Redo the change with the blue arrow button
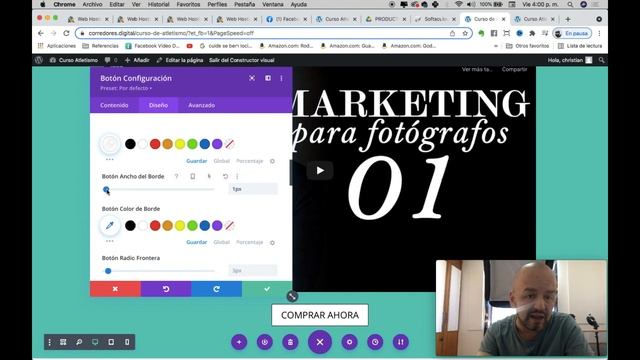Screen dimensions: 640x360 coord(216,289)
